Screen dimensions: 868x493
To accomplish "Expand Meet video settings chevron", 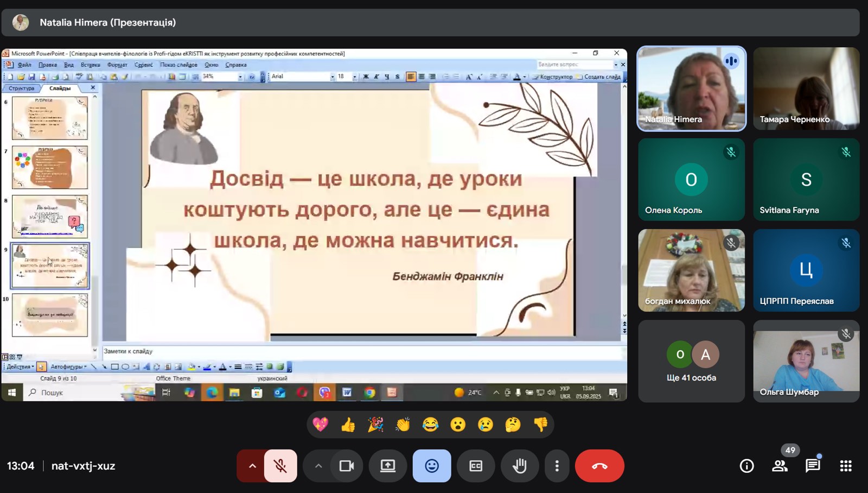I will pyautogui.click(x=318, y=466).
